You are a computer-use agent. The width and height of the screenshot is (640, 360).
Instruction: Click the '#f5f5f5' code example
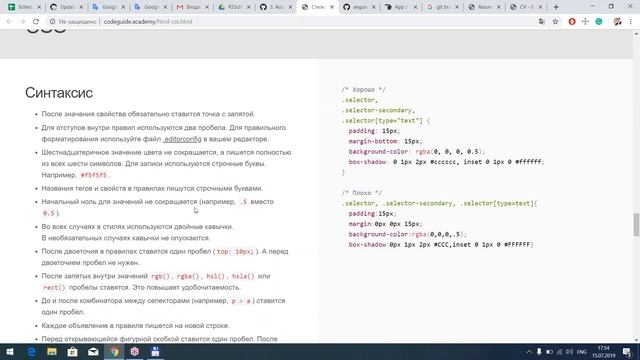pos(93,175)
